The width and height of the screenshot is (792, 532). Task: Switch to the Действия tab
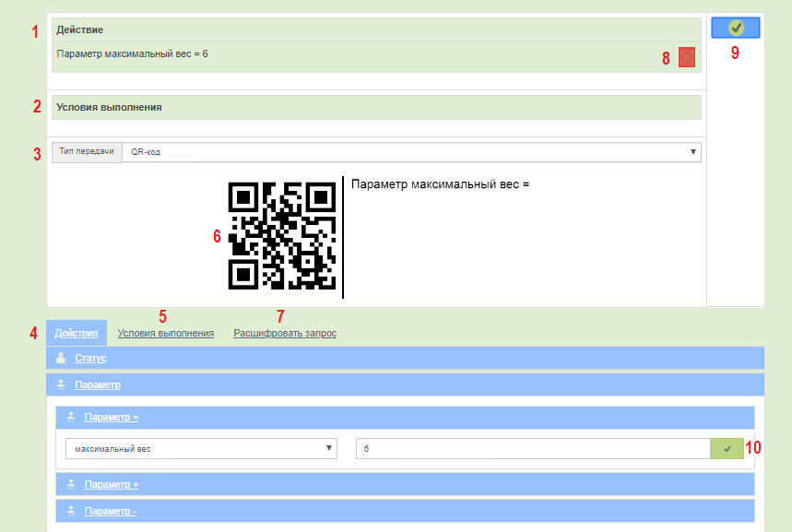[77, 333]
